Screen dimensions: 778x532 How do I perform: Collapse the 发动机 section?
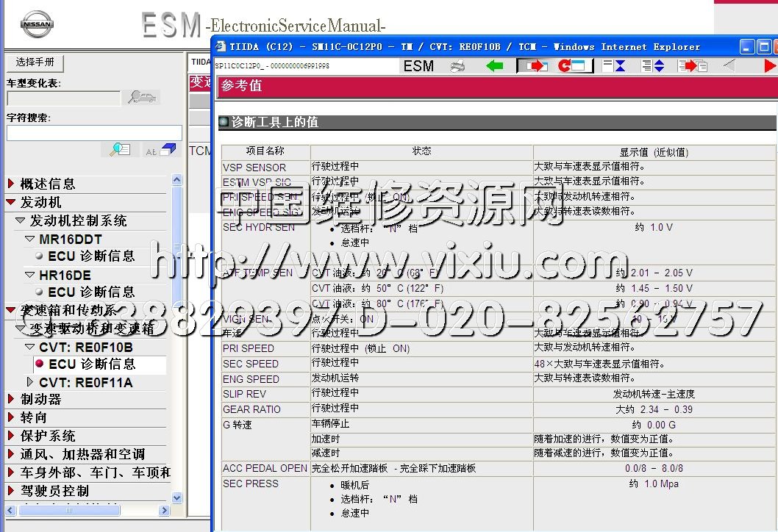click(x=11, y=202)
